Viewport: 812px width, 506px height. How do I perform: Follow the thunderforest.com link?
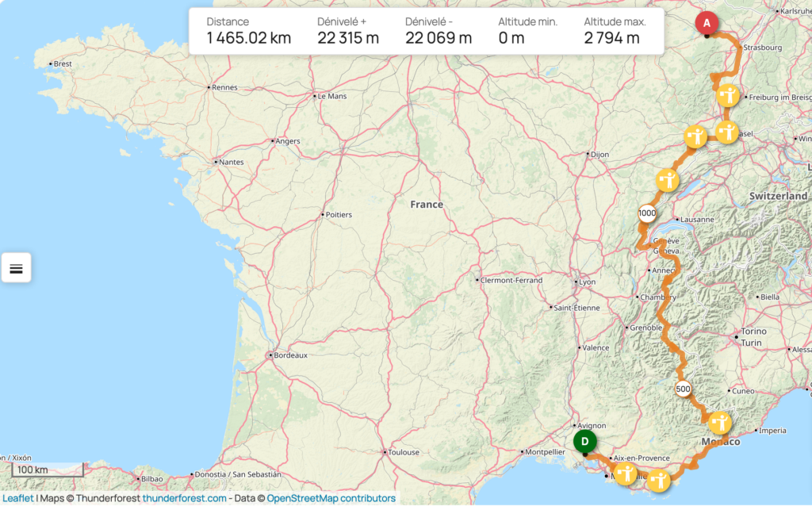[x=184, y=498]
